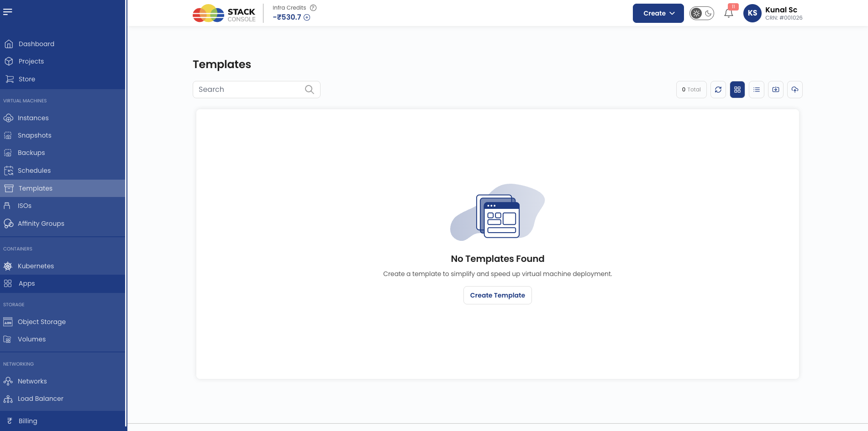The width and height of the screenshot is (868, 431).
Task: Collapse the sidebar with the hamburger icon
Action: pyautogui.click(x=8, y=12)
